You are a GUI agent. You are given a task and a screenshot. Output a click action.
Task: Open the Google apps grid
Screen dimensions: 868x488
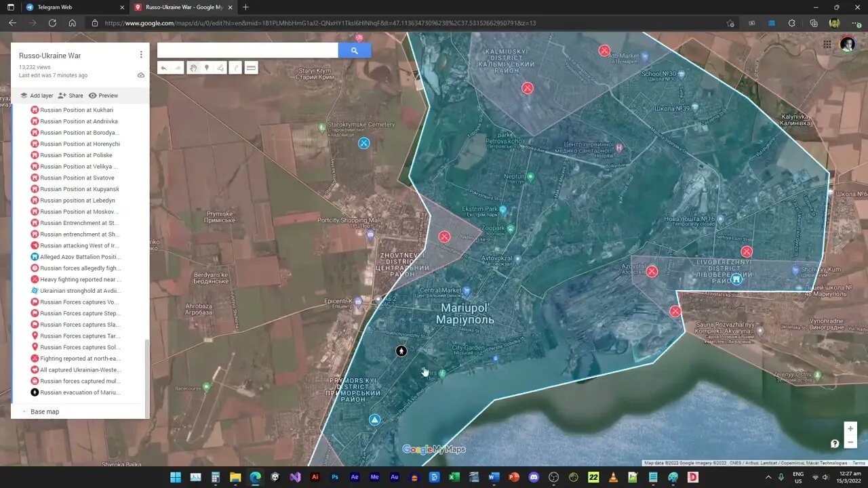(827, 44)
